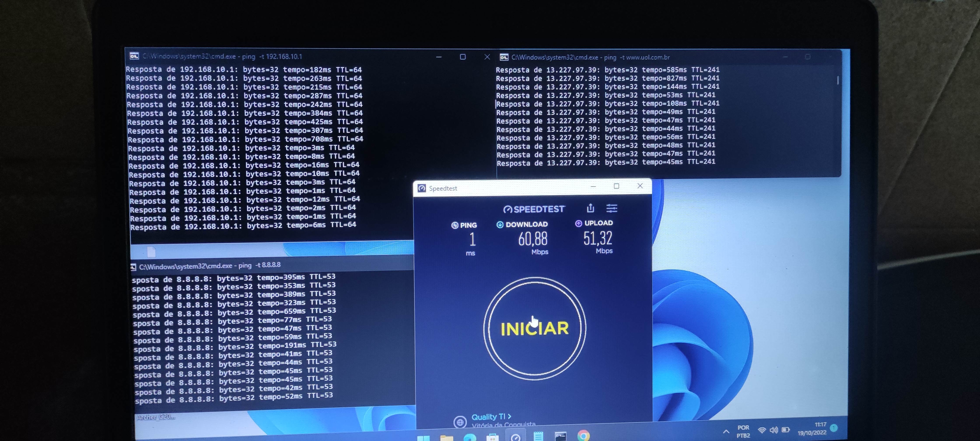Image resolution: width=980 pixels, height=441 pixels.
Task: Click the server globe icon in Speedtest
Action: (x=460, y=422)
